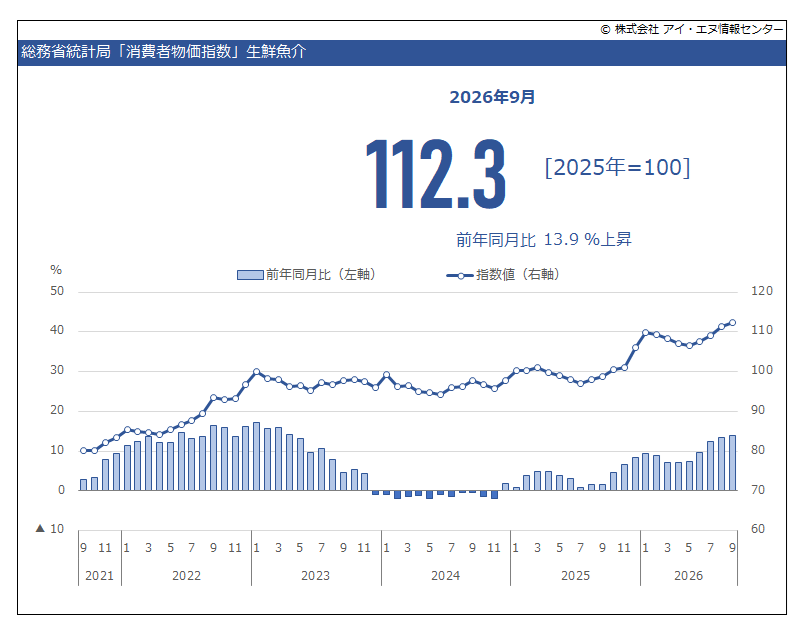This screenshot has width=804, height=635.
Task: Click the legend label 指数値（右軸）
Action: (x=518, y=275)
